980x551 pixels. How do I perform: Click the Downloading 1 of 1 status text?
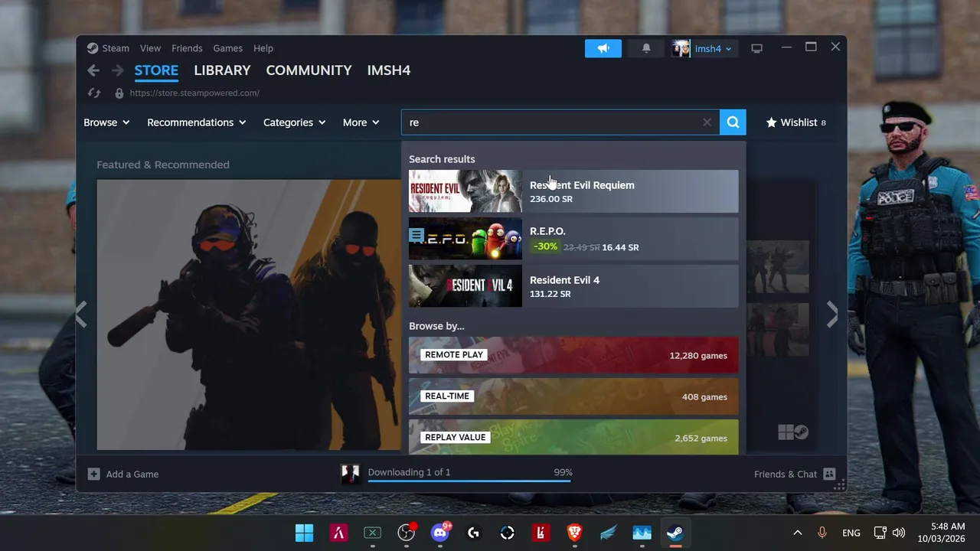409,472
